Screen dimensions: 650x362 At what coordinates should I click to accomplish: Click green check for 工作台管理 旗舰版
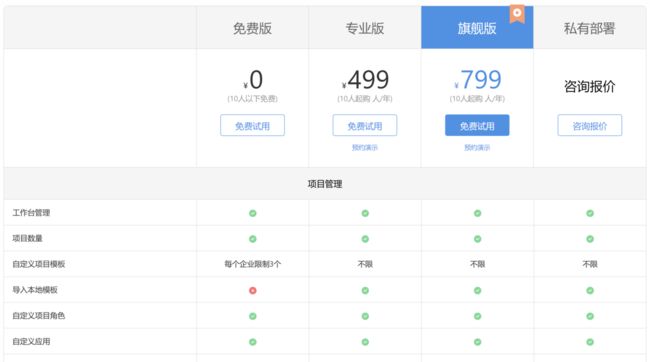478,213
